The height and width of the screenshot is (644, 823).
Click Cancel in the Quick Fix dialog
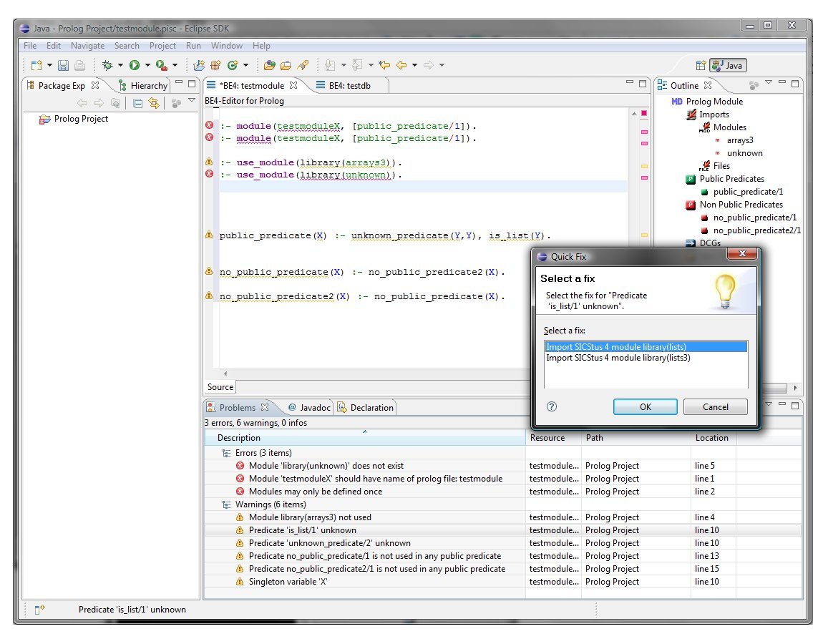715,406
